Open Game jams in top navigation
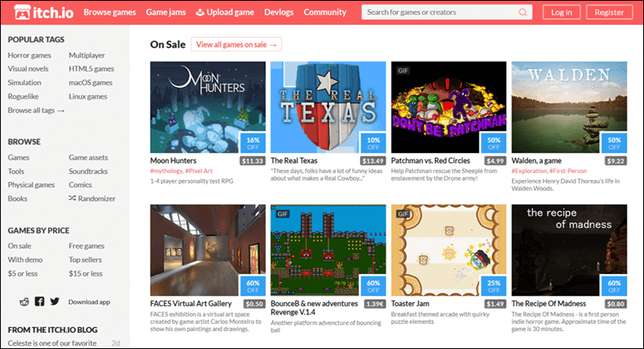 tap(166, 12)
